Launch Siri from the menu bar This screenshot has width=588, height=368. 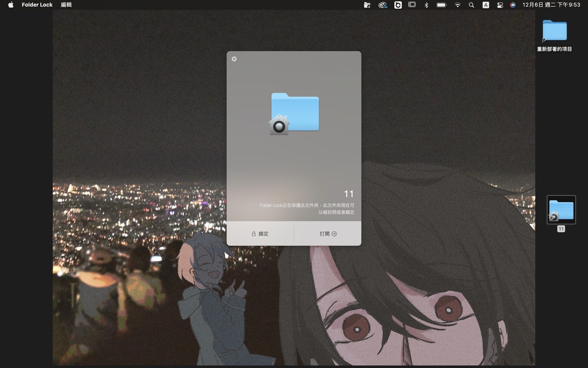pyautogui.click(x=513, y=5)
